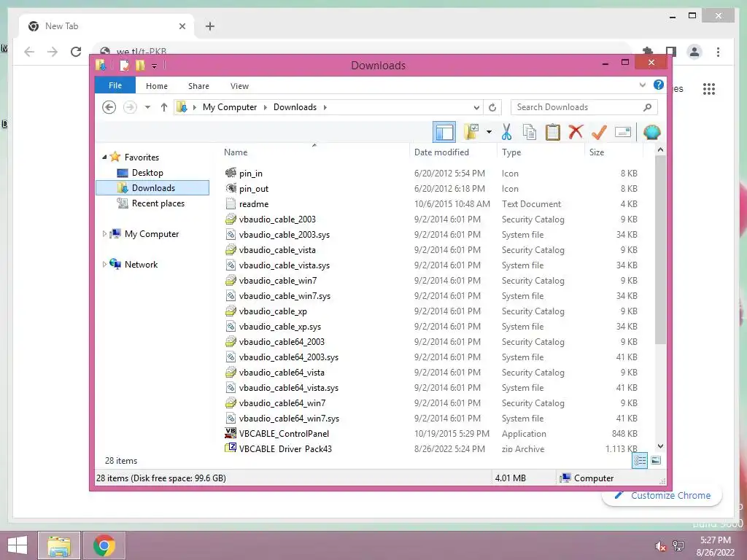Open the address bar history dropdown
Screen dimensions: 747x560
476,107
